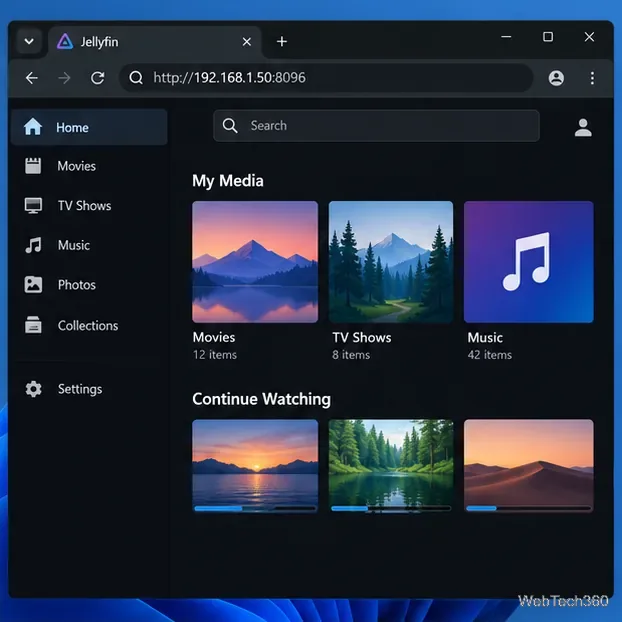Open the browser three-dot menu

(x=592, y=78)
